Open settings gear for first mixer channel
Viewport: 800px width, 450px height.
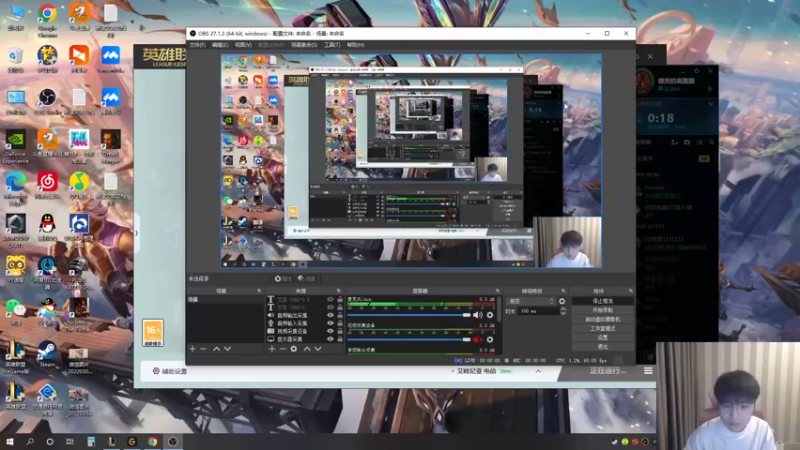[x=490, y=315]
